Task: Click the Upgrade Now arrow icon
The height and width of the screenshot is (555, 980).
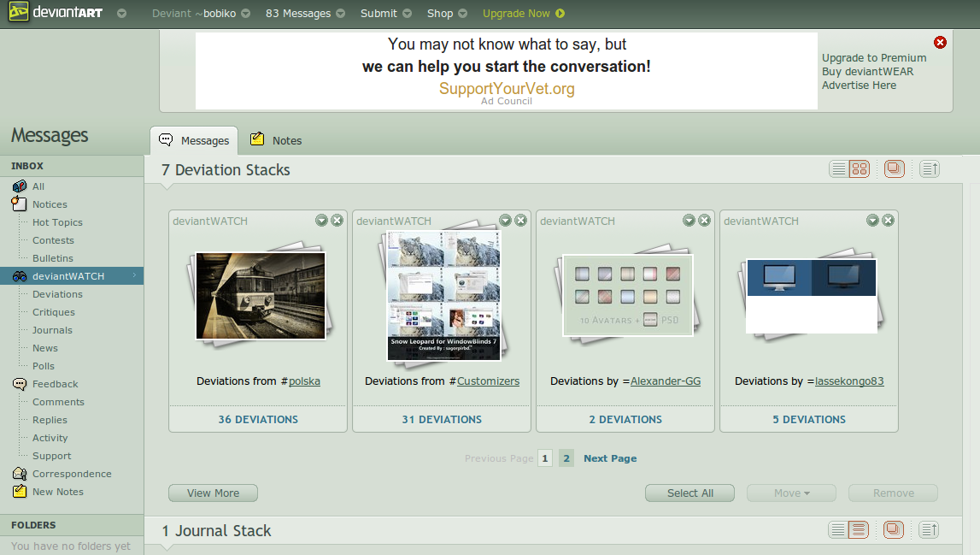Action: pyautogui.click(x=560, y=13)
